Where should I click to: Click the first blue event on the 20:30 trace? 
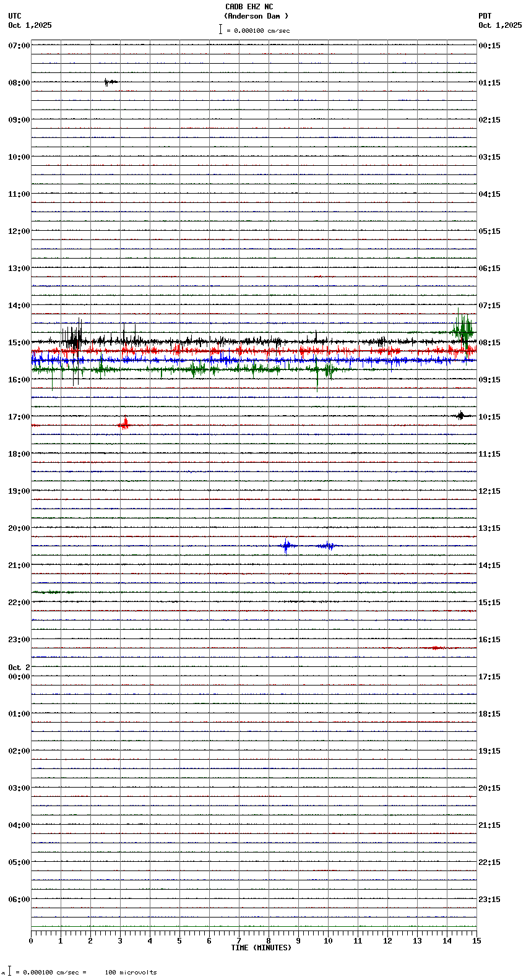coord(287,546)
